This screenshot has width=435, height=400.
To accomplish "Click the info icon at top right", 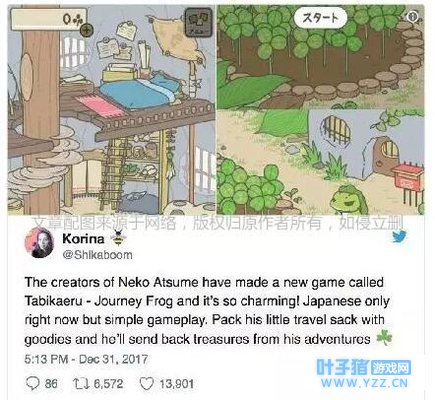I will pos(413,16).
